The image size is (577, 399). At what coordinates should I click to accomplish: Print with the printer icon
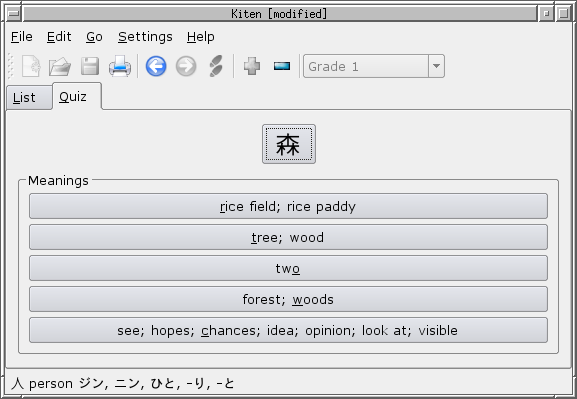[x=120, y=66]
